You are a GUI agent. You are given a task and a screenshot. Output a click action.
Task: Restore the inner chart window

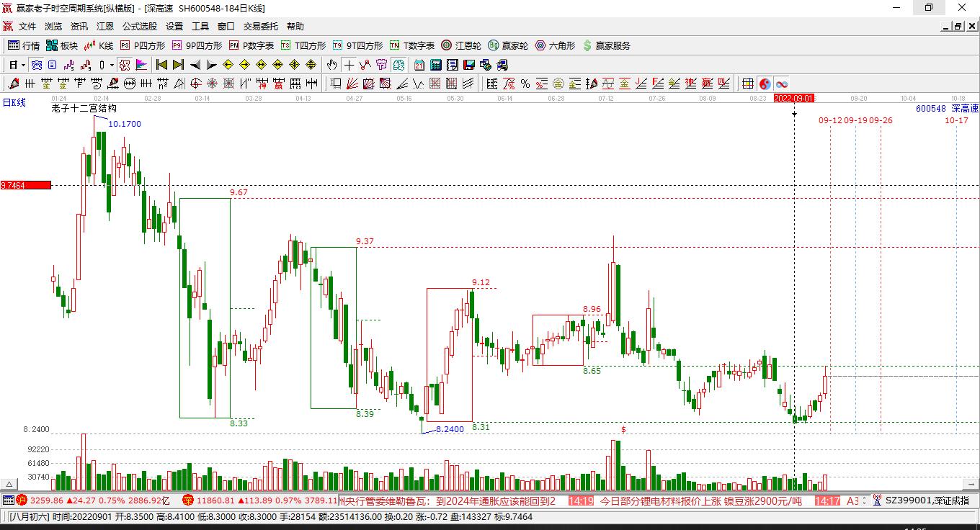958,26
